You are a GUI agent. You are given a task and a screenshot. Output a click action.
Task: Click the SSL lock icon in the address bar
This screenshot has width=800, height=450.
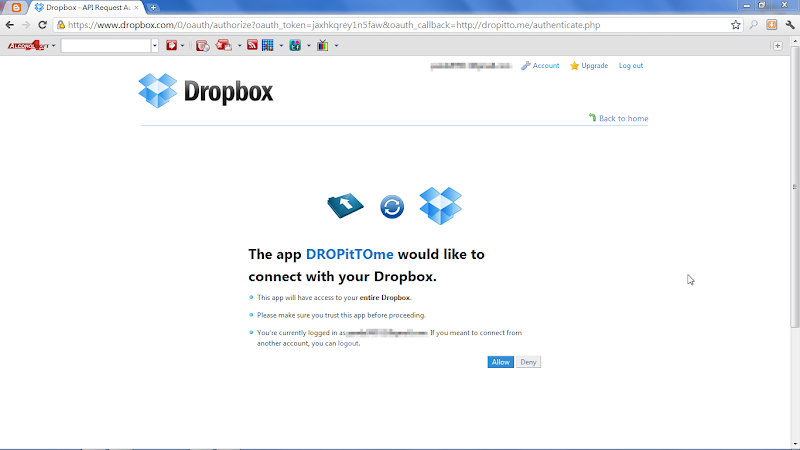tap(61, 24)
